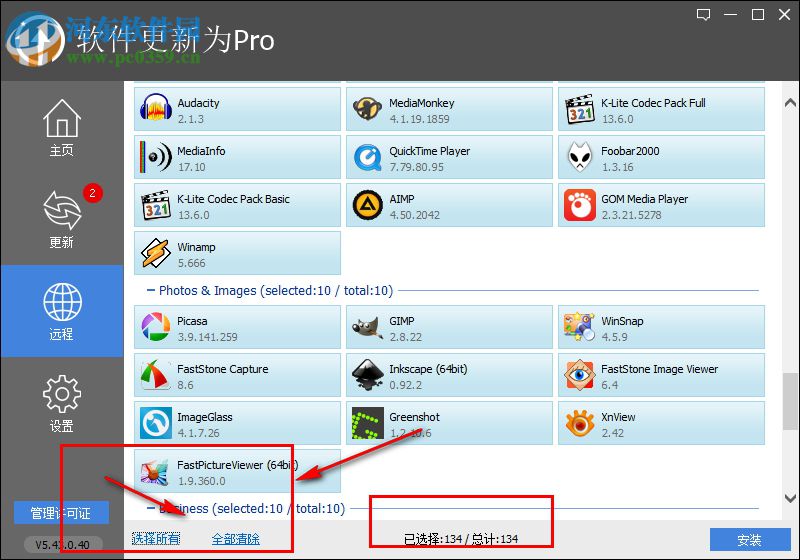
Task: Click the MediaInfo version 17.10 text
Action: (191, 167)
